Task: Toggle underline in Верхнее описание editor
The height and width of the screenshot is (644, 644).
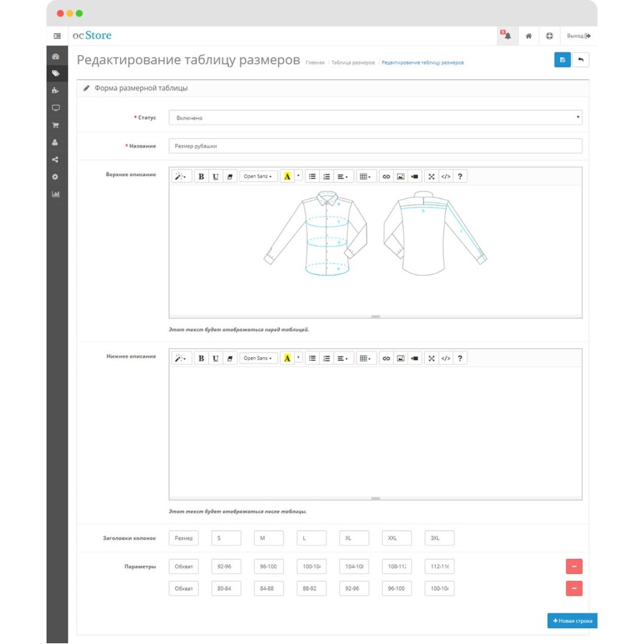Action: (x=215, y=177)
